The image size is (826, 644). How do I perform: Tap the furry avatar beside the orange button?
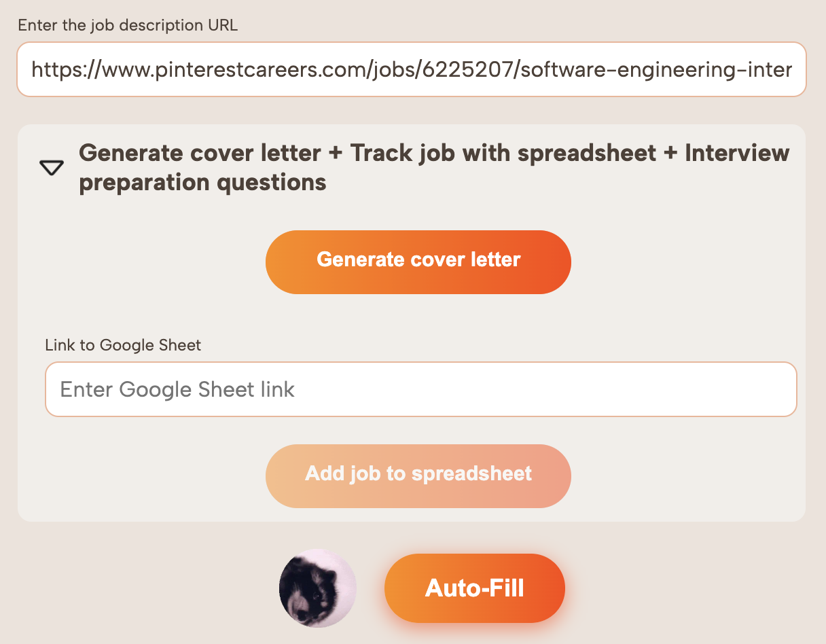tap(317, 588)
